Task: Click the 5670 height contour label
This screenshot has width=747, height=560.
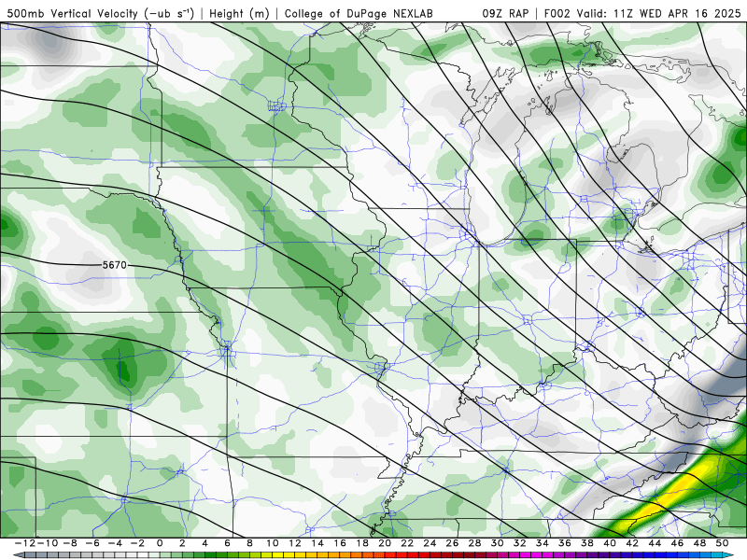Action: [x=114, y=265]
